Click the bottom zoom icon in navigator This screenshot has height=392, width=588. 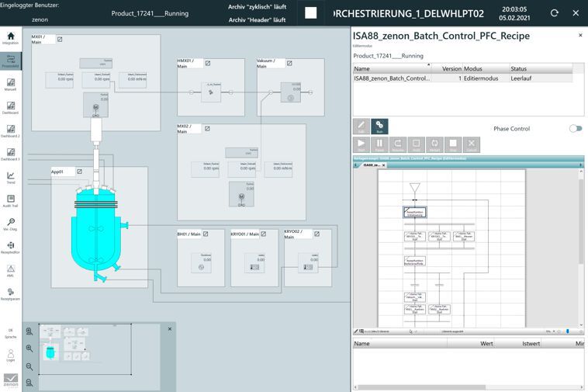click(x=29, y=383)
